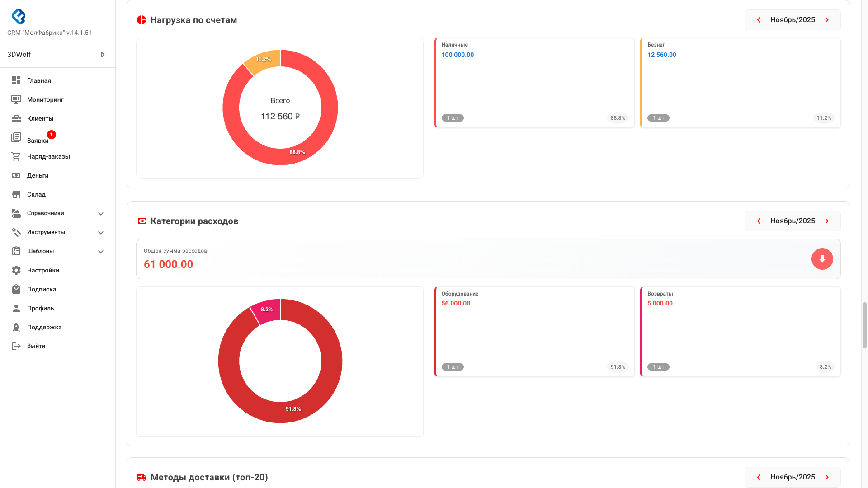Click the Клиенты briefcase icon
Image resolution: width=868 pixels, height=488 pixels.
click(x=16, y=118)
